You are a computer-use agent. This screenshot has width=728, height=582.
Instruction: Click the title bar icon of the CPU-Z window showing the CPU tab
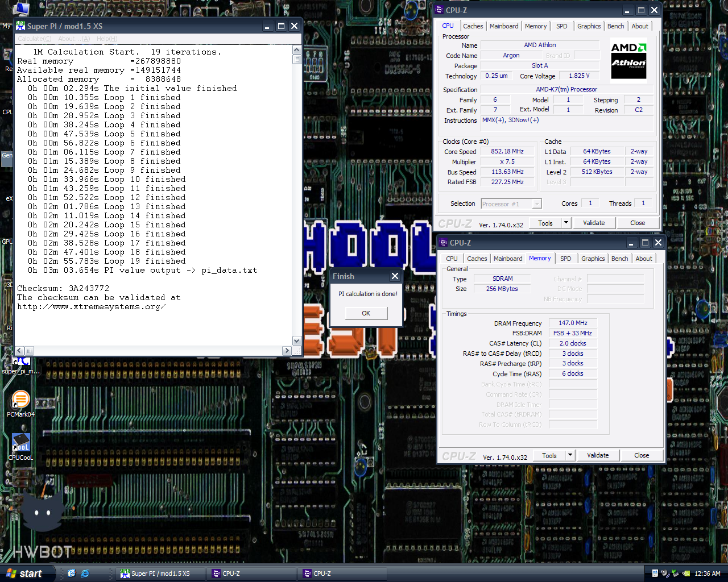tap(439, 10)
